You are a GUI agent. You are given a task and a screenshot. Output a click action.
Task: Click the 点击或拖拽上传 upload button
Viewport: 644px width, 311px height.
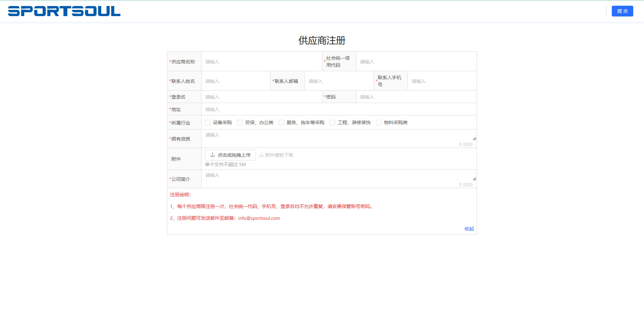tap(230, 155)
